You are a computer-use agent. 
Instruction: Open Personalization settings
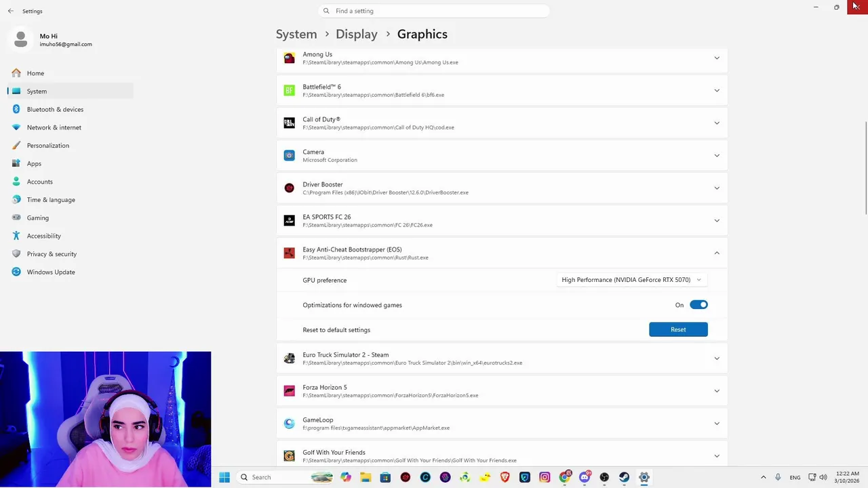click(x=71, y=146)
